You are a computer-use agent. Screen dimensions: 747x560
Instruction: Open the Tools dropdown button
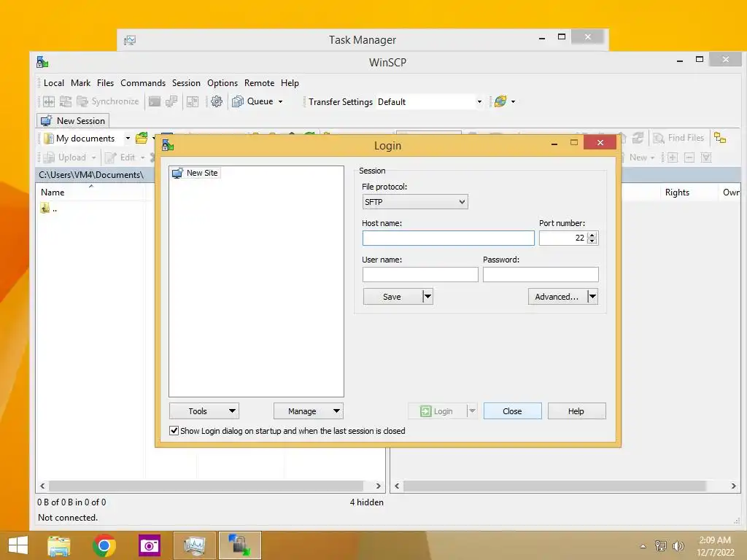204,411
